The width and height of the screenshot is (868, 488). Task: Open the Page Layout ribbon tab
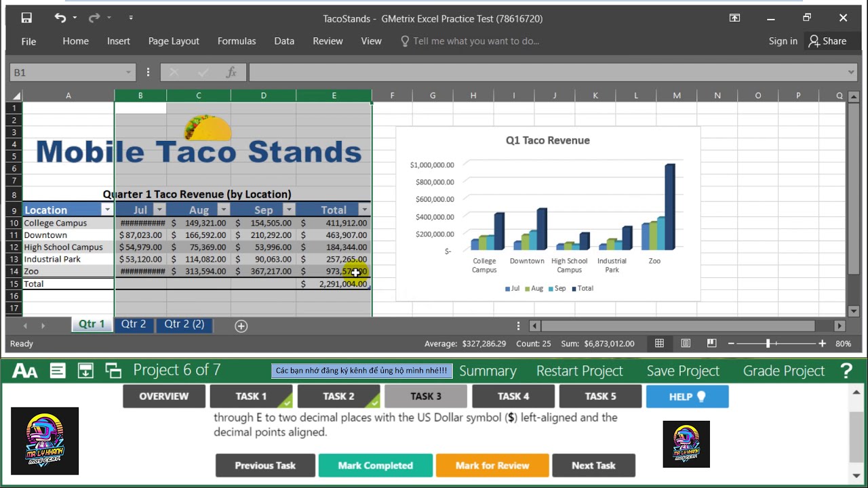tap(174, 41)
